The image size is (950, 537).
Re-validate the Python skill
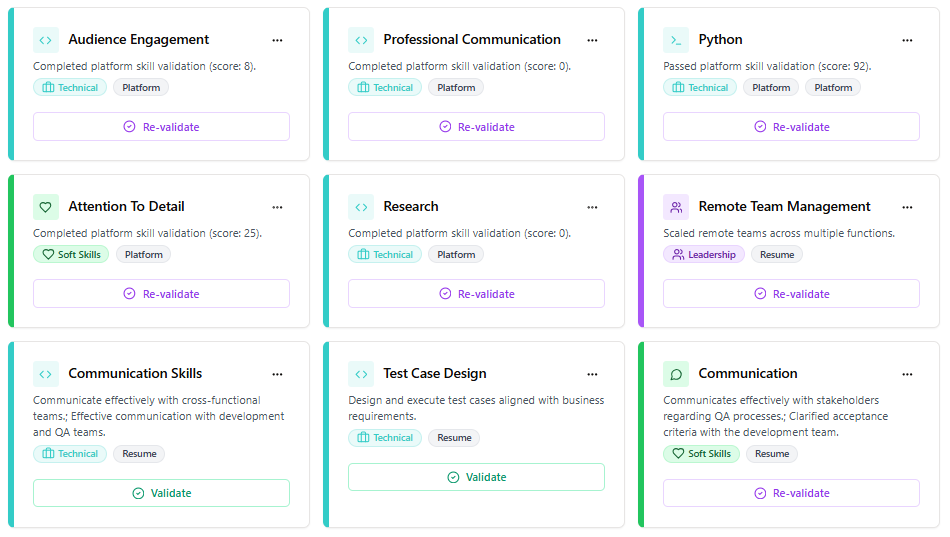791,127
